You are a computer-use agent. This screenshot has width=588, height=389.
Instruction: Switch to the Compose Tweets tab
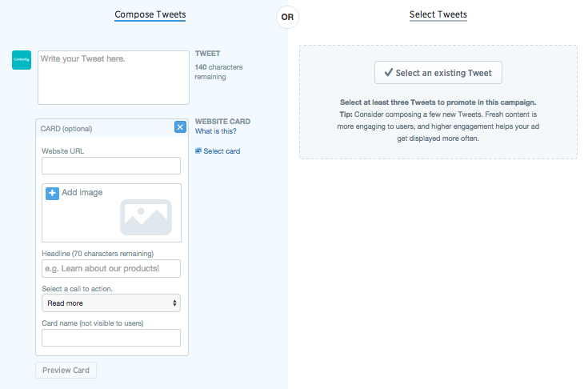click(150, 14)
